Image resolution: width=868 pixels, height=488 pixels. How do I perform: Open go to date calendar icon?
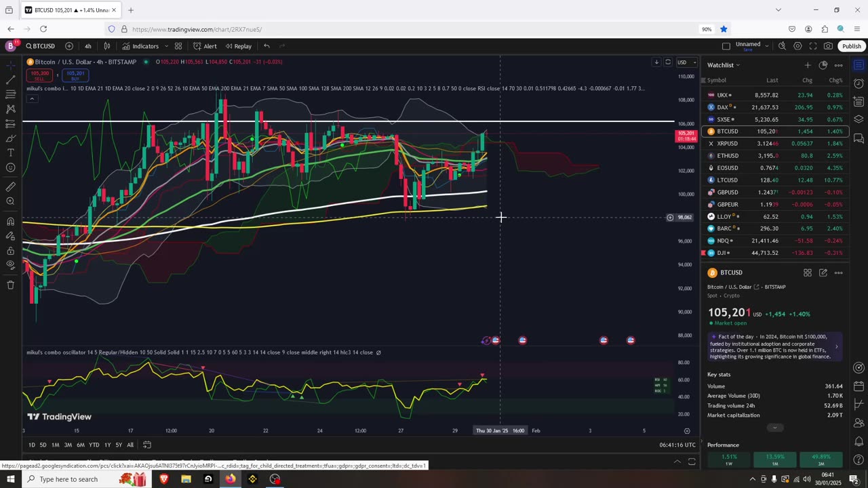coord(146,445)
